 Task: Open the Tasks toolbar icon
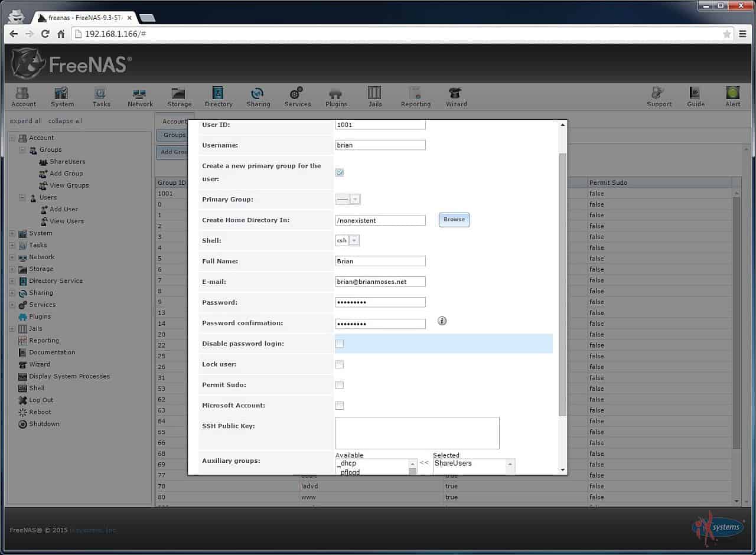(101, 97)
